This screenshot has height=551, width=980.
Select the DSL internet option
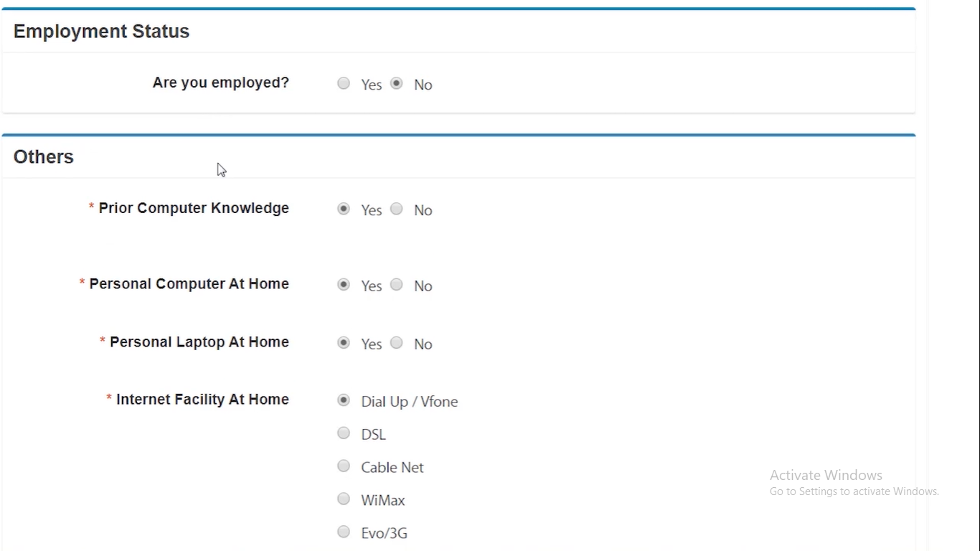click(x=344, y=433)
